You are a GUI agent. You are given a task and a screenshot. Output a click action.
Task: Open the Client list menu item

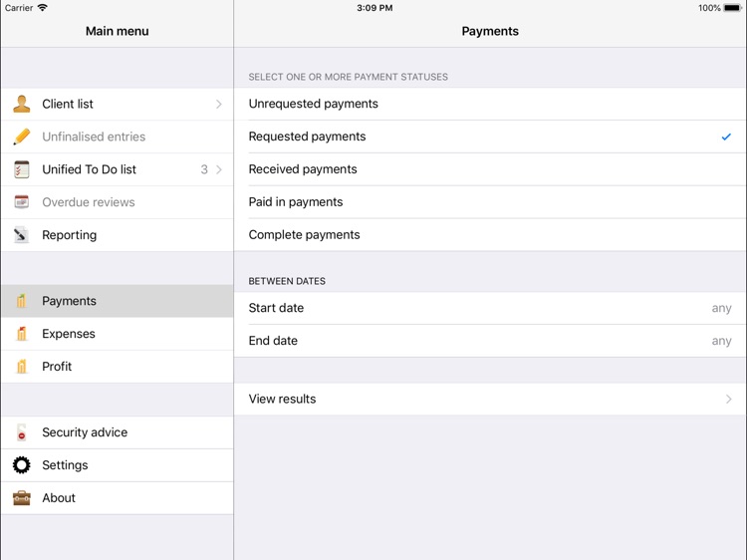tap(118, 104)
